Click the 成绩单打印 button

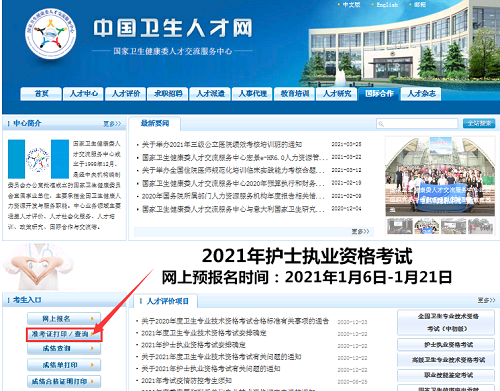(x=64, y=365)
